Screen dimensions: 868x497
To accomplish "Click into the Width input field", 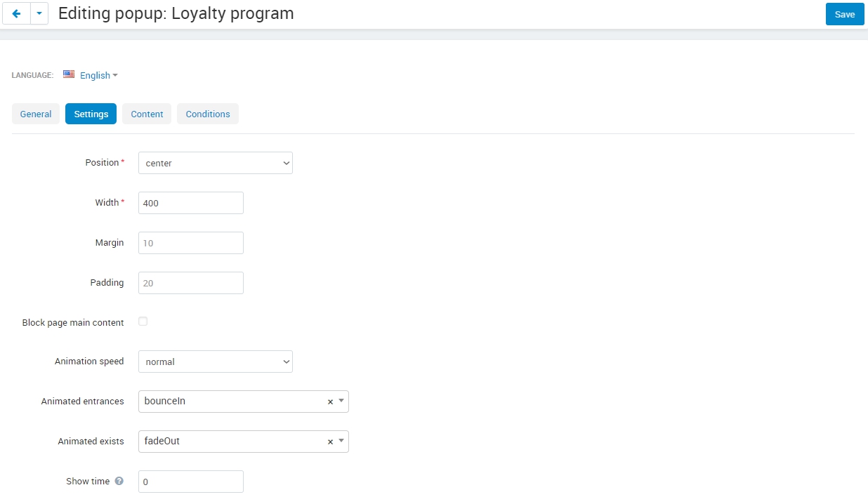I will click(191, 203).
